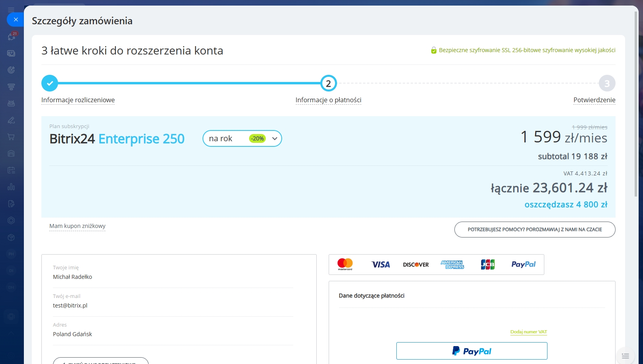Click the completed step one checkmark circle

click(50, 83)
